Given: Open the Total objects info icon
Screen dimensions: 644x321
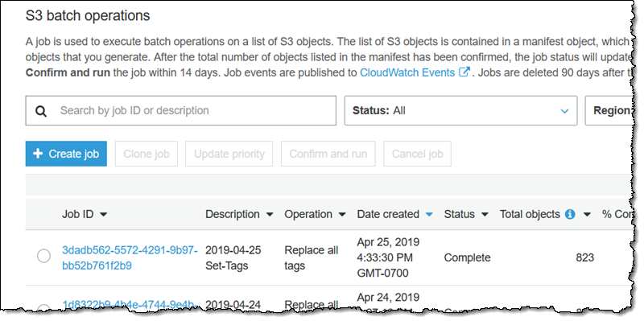Looking at the screenshot, I should [x=570, y=214].
